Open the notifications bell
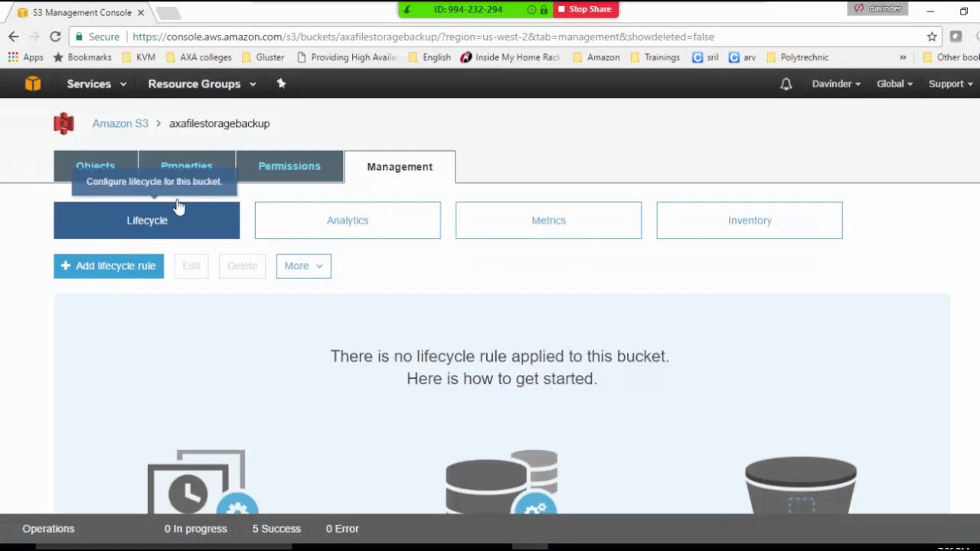Screen dimensions: 980x551 [x=786, y=84]
